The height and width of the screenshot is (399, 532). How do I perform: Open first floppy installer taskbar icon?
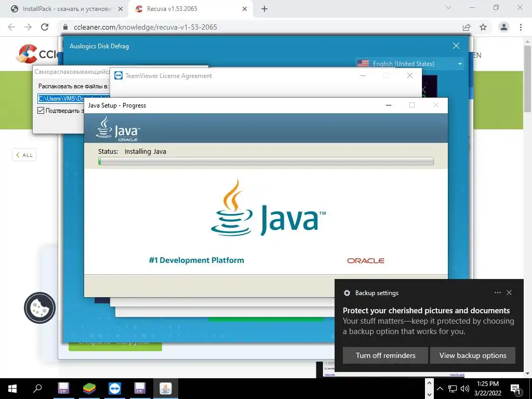click(63, 389)
